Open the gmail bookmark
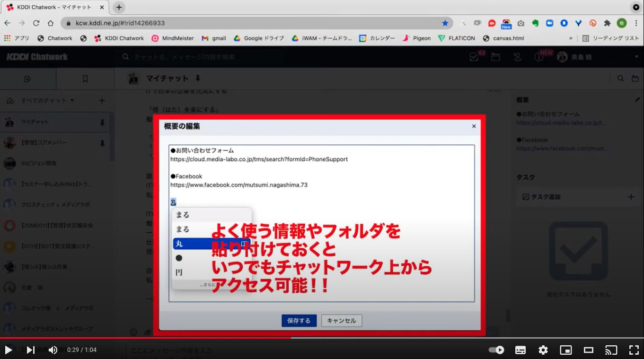This screenshot has width=644, height=359. (214, 38)
